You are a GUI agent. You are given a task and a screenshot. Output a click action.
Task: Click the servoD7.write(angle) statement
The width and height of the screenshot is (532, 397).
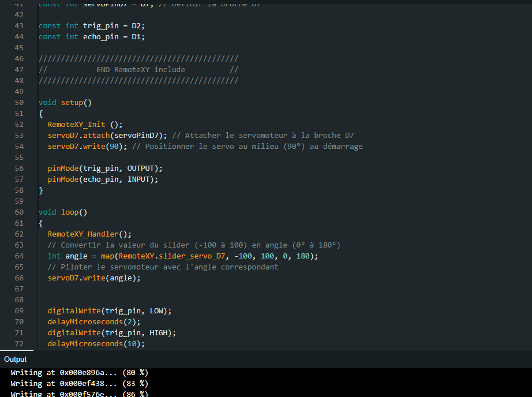tap(93, 278)
